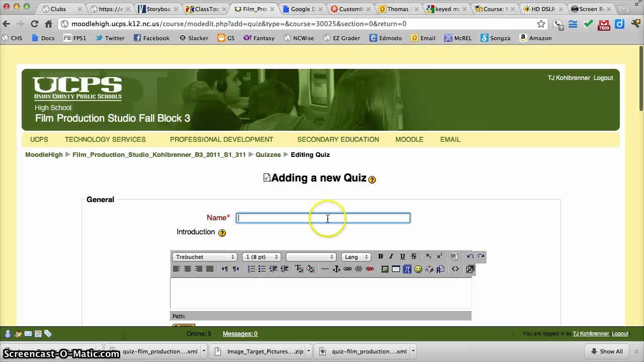Undo the last editor action
644x362 pixels.
[x=470, y=256]
